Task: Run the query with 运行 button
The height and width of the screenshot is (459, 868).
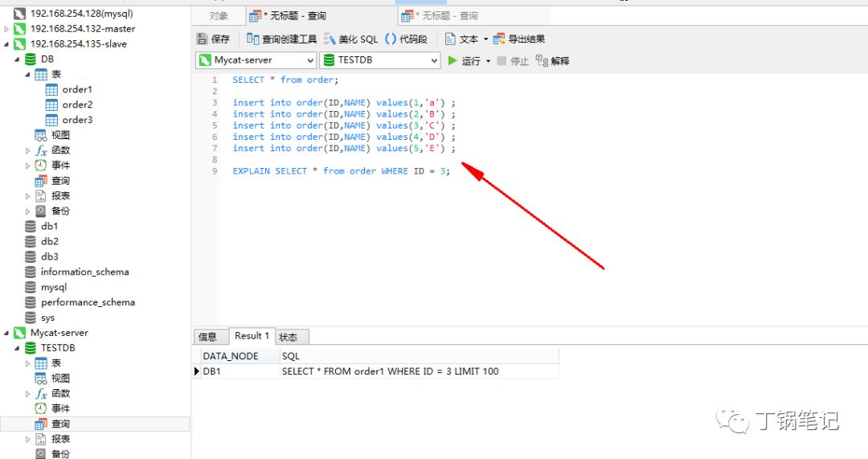Action: pos(464,60)
